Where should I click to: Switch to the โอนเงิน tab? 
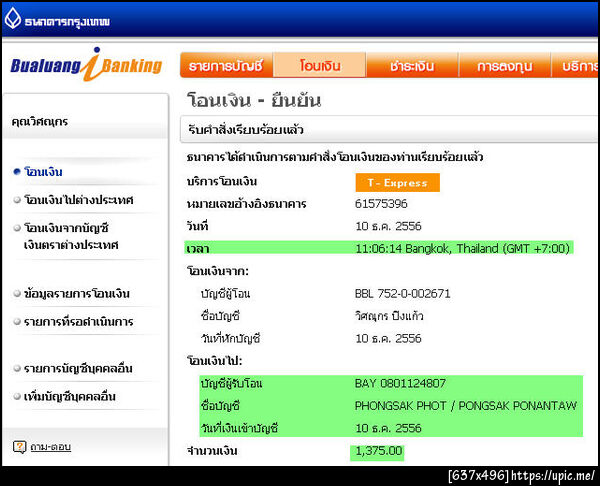tap(320, 65)
